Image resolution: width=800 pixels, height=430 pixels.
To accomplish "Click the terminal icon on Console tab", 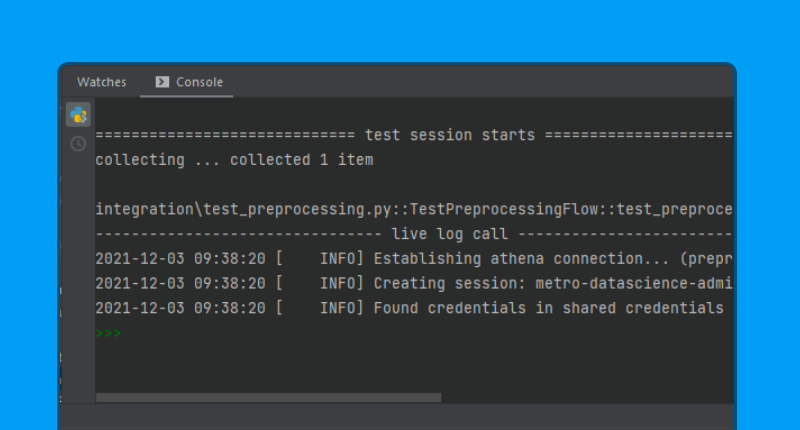I will click(162, 82).
